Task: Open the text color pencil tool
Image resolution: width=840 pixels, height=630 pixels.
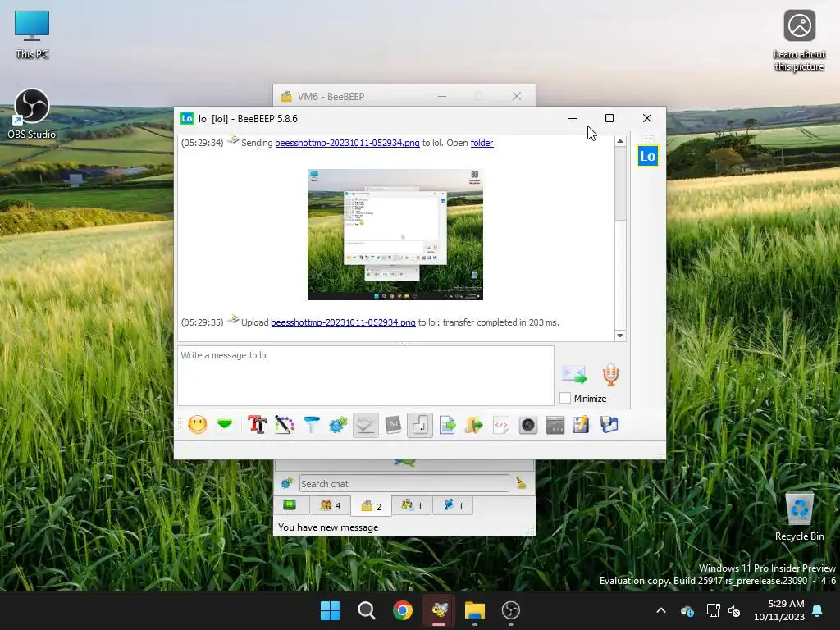Action: pyautogui.click(x=285, y=426)
